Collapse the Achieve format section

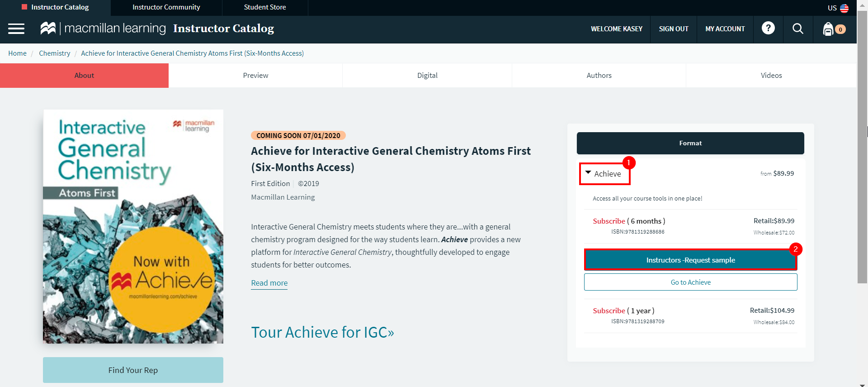tap(588, 173)
